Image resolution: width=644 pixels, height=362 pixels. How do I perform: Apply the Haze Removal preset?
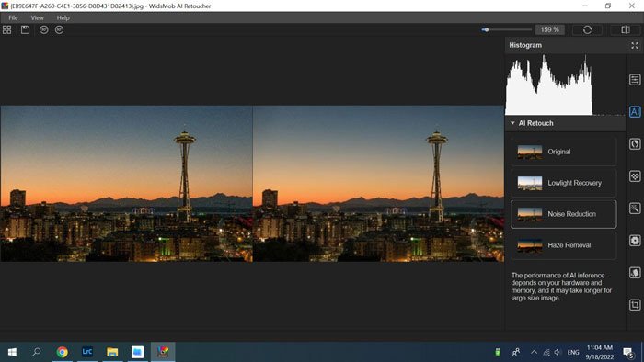coord(563,245)
